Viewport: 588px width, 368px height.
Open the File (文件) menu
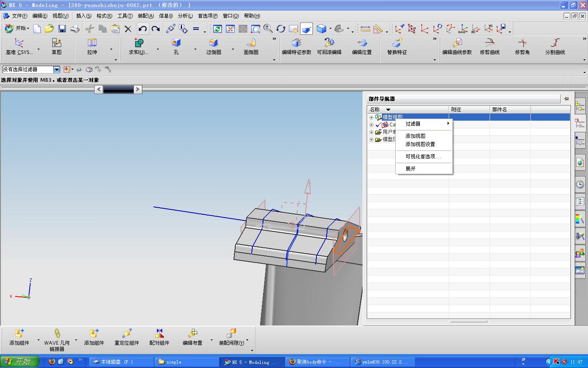pos(20,16)
